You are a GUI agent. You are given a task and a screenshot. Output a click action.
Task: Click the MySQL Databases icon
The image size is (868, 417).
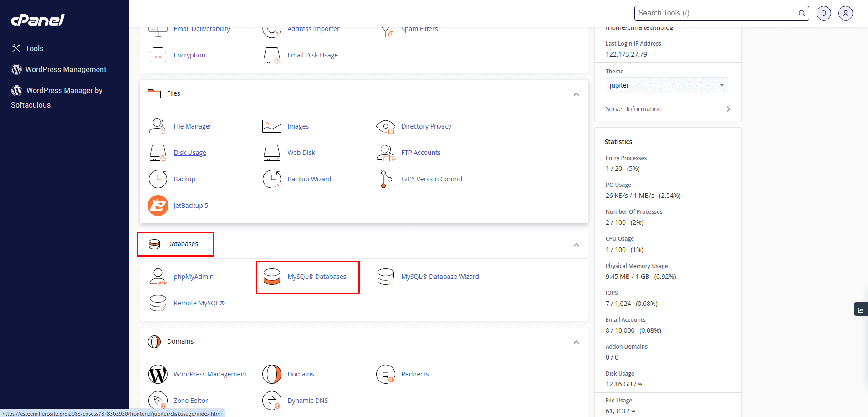pyautogui.click(x=272, y=277)
